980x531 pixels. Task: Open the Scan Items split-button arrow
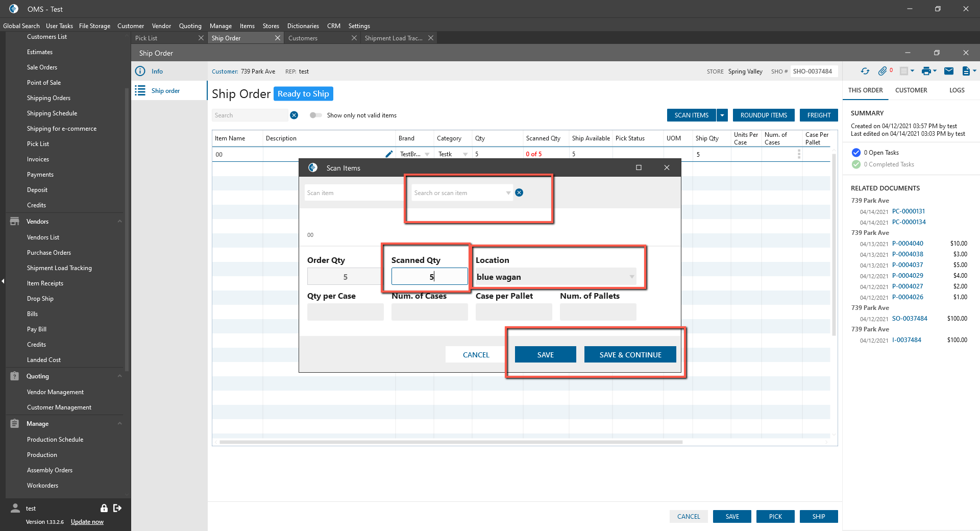pos(722,115)
